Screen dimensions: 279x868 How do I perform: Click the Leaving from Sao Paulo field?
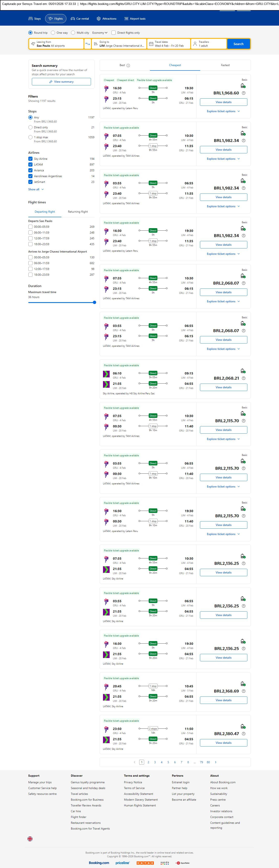coord(56,44)
